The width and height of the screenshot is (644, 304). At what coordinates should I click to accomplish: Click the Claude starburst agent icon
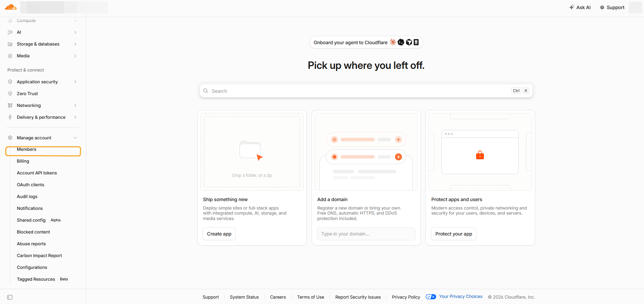[393, 42]
